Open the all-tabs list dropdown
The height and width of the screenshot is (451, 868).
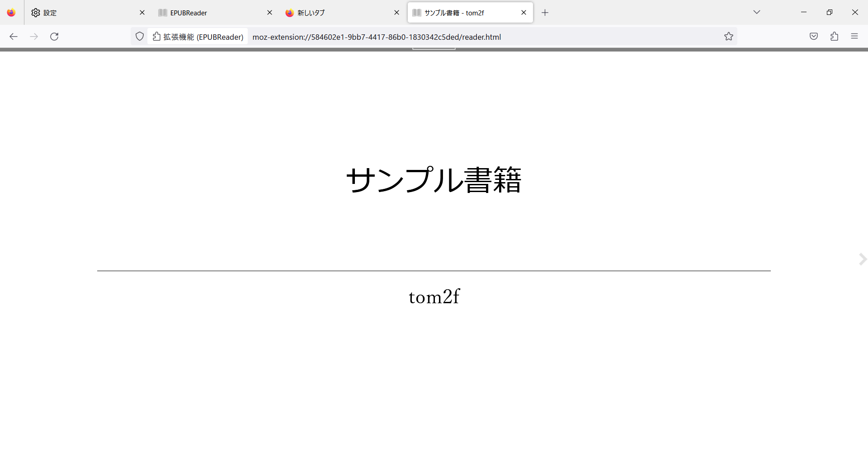[757, 12]
